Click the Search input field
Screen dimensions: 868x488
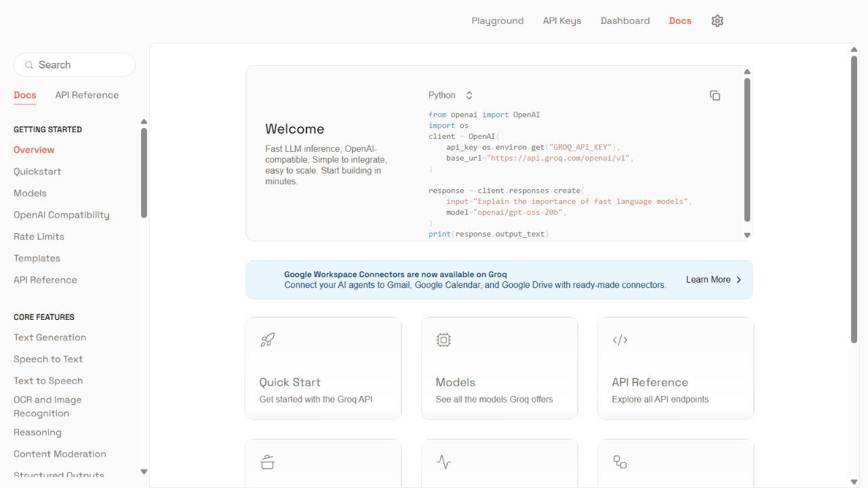pyautogui.click(x=75, y=65)
